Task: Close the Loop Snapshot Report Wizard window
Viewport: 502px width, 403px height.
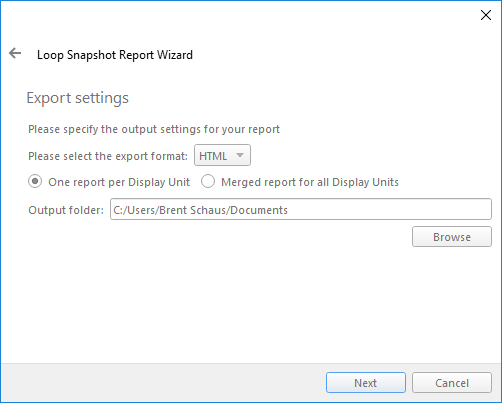Action: [x=486, y=15]
